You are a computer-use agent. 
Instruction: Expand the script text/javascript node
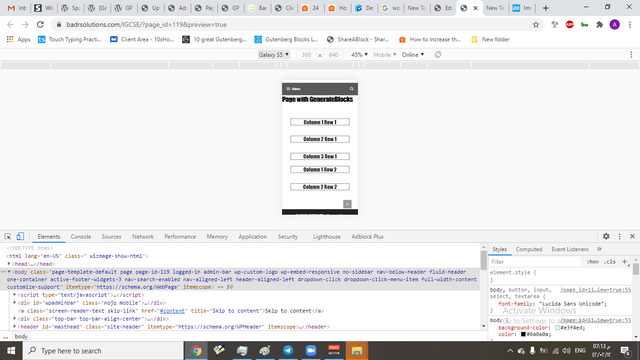15,295
